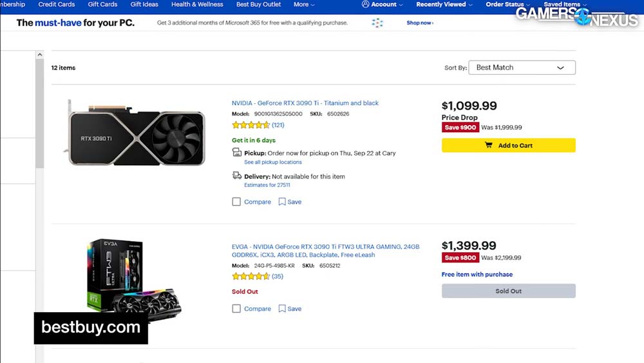Open the Sort By Best Match dropdown
Viewport: 644px width, 363px height.
coord(522,68)
